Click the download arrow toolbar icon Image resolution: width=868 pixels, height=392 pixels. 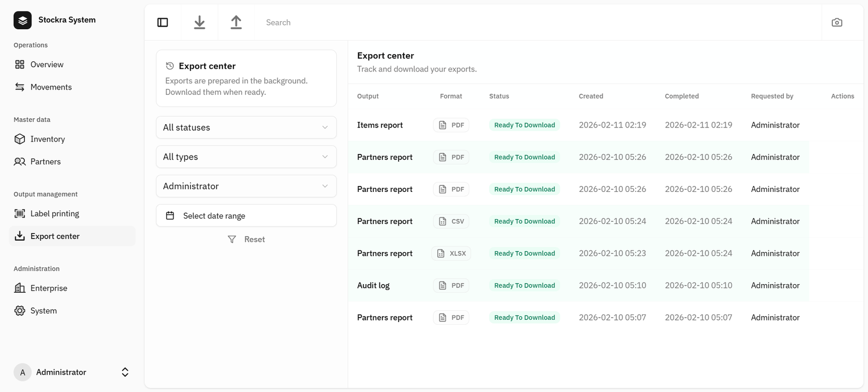200,22
